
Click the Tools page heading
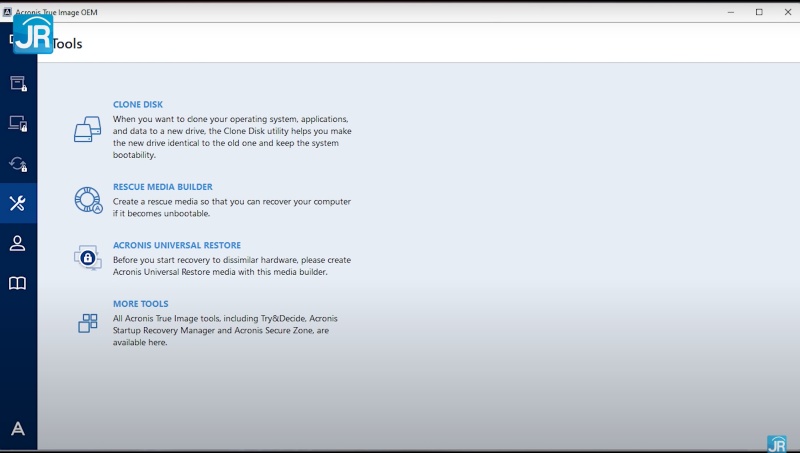tap(67, 44)
